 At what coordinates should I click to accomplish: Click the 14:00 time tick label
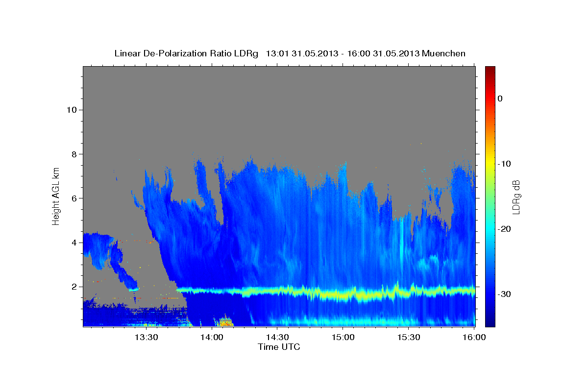pyautogui.click(x=212, y=337)
